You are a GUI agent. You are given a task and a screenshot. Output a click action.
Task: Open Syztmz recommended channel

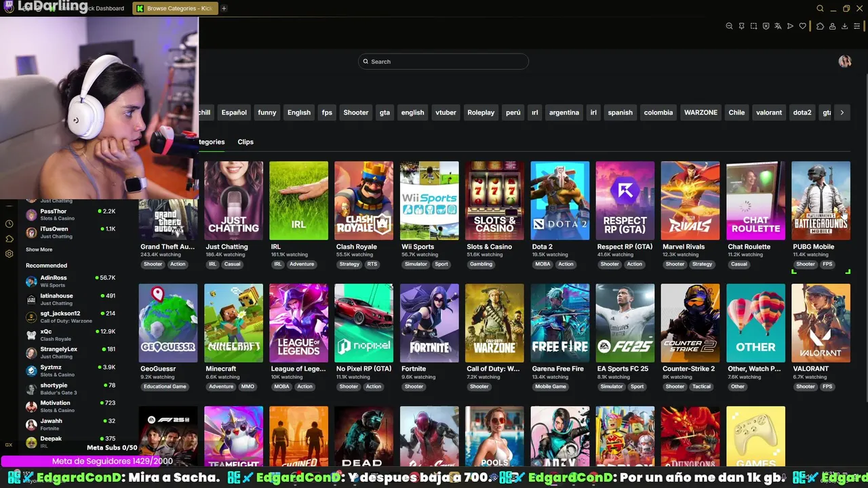click(71, 371)
